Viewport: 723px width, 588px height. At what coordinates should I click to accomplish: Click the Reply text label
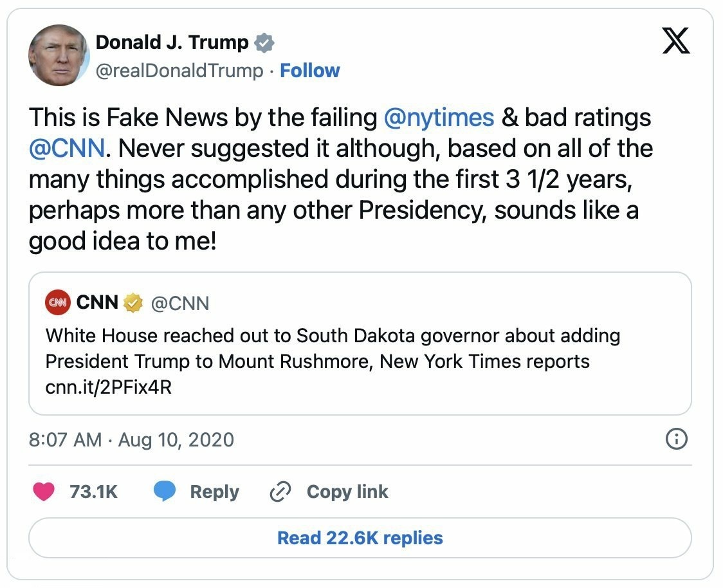214,492
